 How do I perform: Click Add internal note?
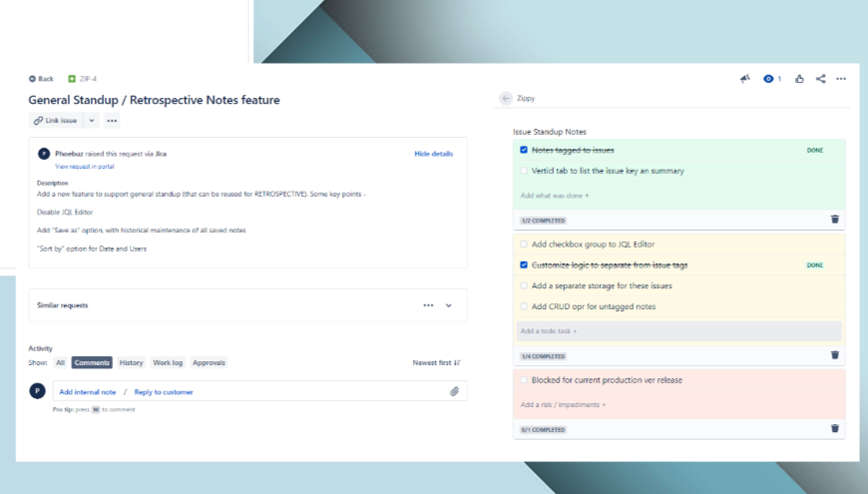click(88, 392)
